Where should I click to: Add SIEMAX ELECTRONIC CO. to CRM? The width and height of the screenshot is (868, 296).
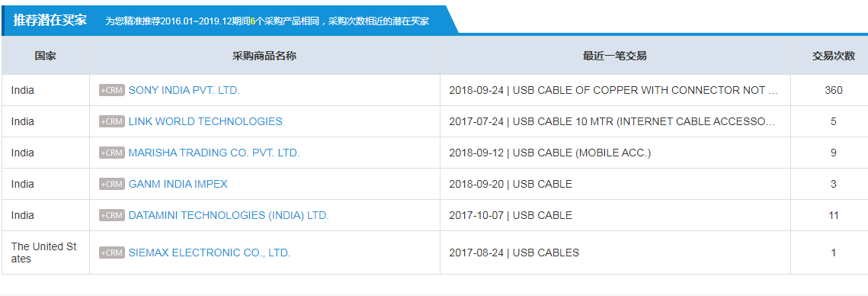point(112,253)
